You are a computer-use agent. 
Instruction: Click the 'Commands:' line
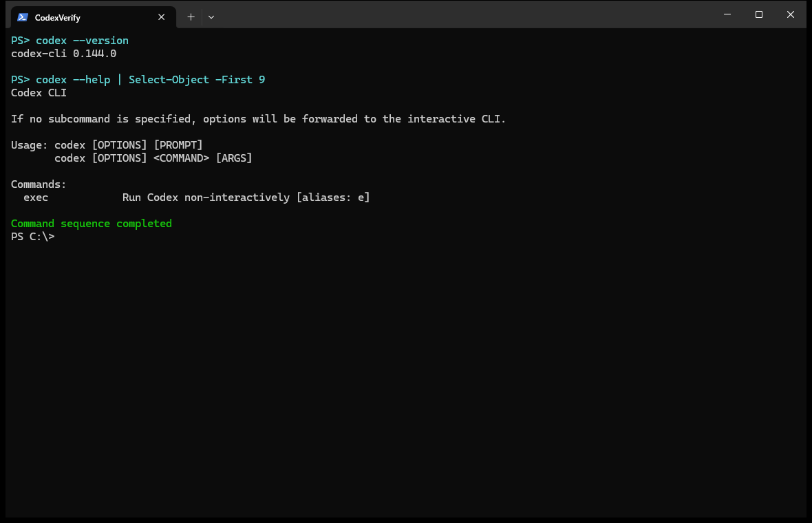(39, 184)
